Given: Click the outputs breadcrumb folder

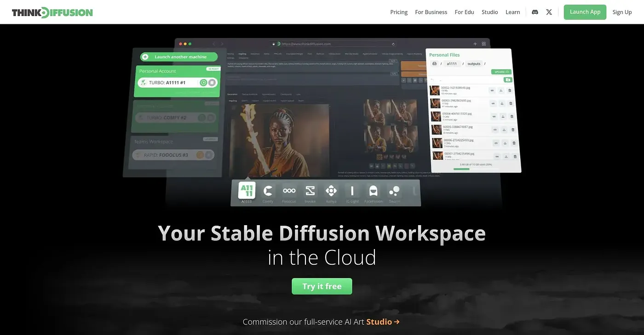Looking at the screenshot, I should 473,64.
